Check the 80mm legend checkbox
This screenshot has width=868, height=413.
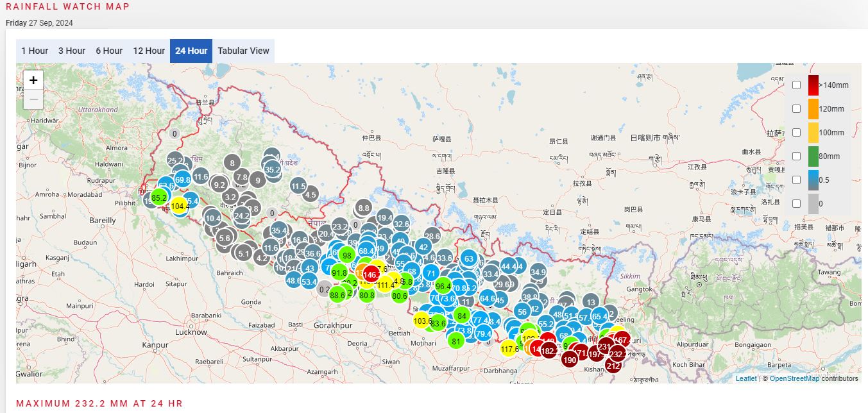(x=796, y=156)
